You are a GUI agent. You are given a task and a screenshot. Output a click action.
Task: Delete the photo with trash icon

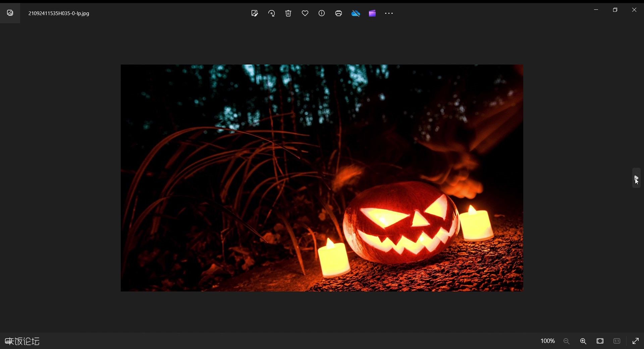tap(288, 13)
